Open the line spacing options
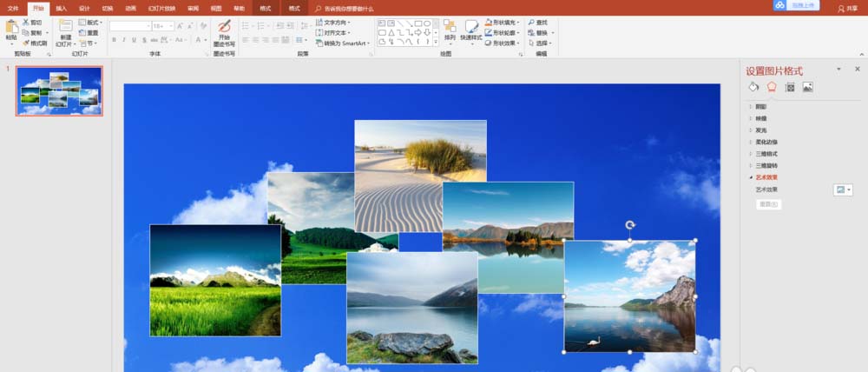 (305, 26)
